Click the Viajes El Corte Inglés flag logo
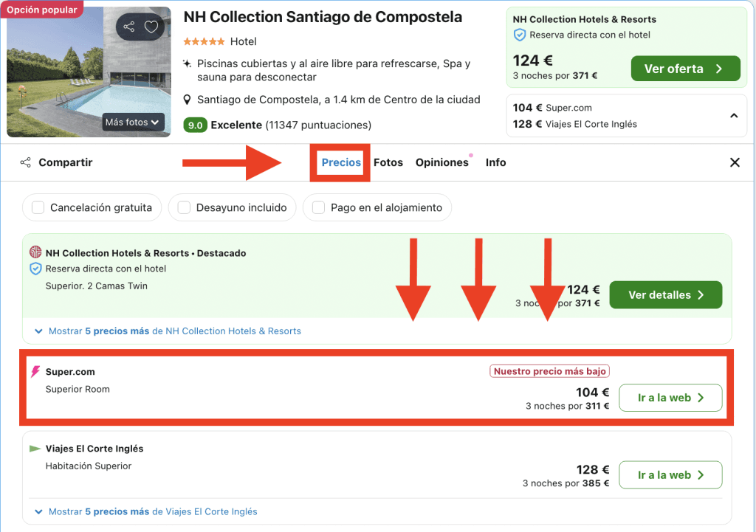This screenshot has height=532, width=756. 35,449
